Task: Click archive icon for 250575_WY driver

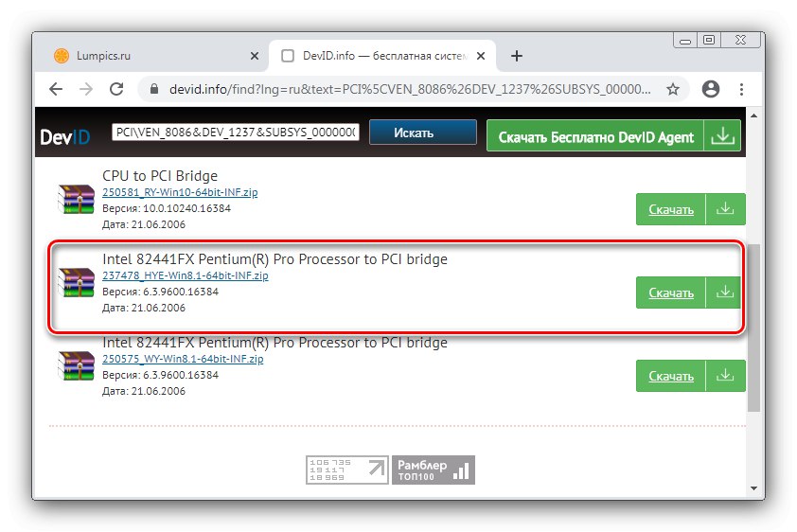Action: pyautogui.click(x=76, y=365)
